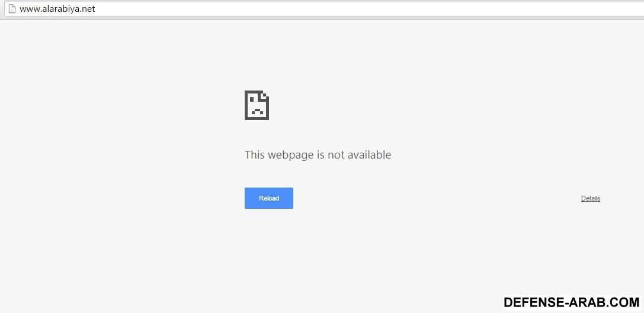Click the sad face error page icon
The width and height of the screenshot is (644, 313).
(x=257, y=105)
